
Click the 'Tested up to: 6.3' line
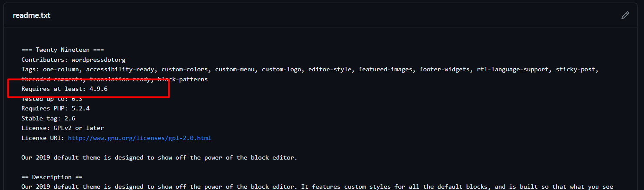(52, 99)
